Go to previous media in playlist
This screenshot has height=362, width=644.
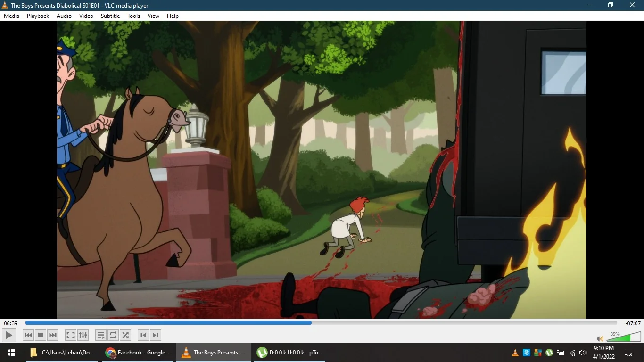tap(28, 335)
